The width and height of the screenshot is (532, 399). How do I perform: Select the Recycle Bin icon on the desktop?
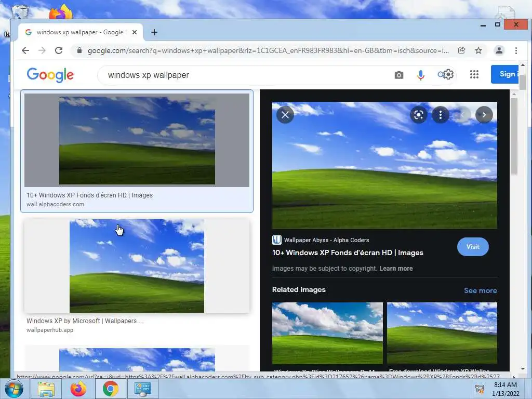[20, 11]
